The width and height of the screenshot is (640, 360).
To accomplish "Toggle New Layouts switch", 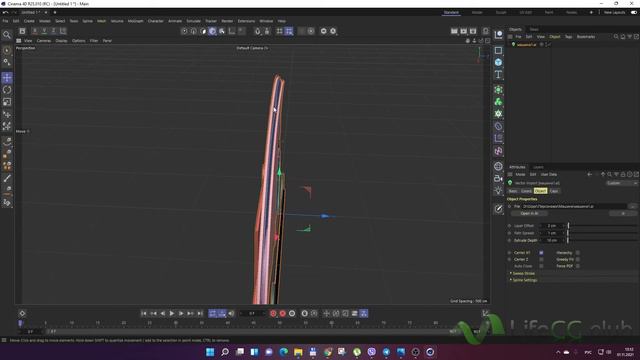I will (x=634, y=13).
